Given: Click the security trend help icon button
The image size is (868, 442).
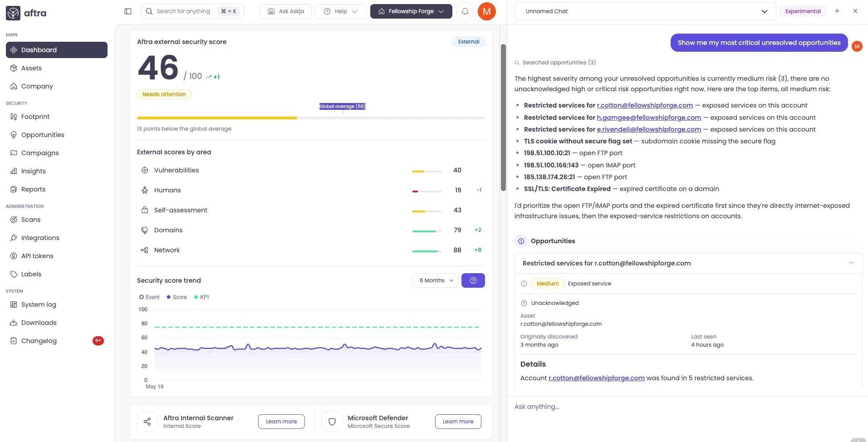Looking at the screenshot, I should tap(473, 280).
